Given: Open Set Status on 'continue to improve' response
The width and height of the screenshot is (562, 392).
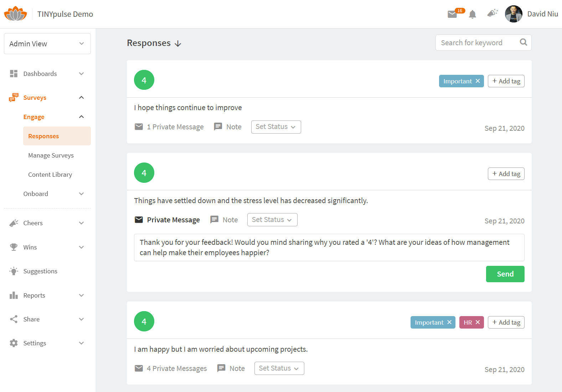Looking at the screenshot, I should pyautogui.click(x=276, y=127).
